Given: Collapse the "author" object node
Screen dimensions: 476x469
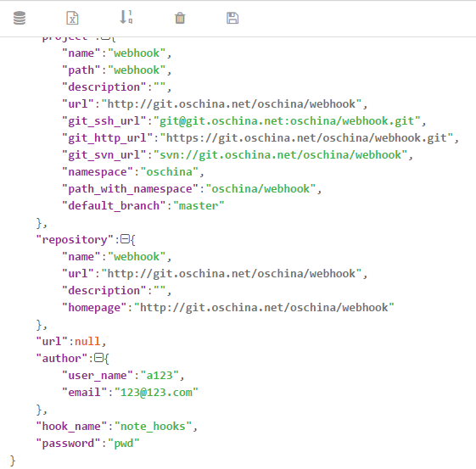Looking at the screenshot, I should (x=98, y=358).
